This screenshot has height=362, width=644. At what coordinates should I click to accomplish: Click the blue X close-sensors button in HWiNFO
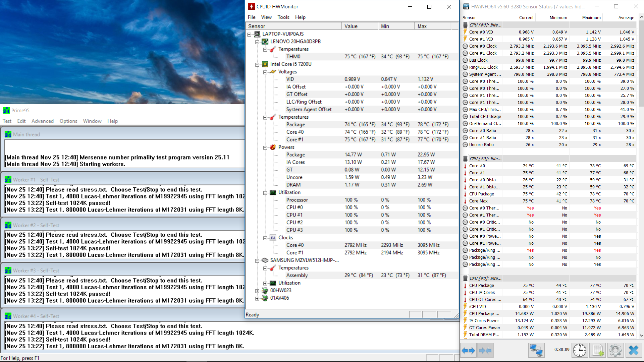(633, 351)
